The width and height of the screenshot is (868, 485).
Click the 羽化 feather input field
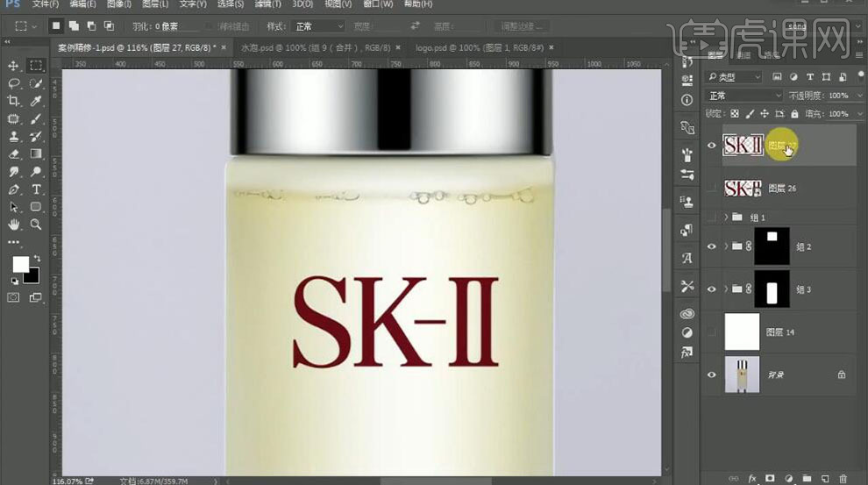point(174,26)
